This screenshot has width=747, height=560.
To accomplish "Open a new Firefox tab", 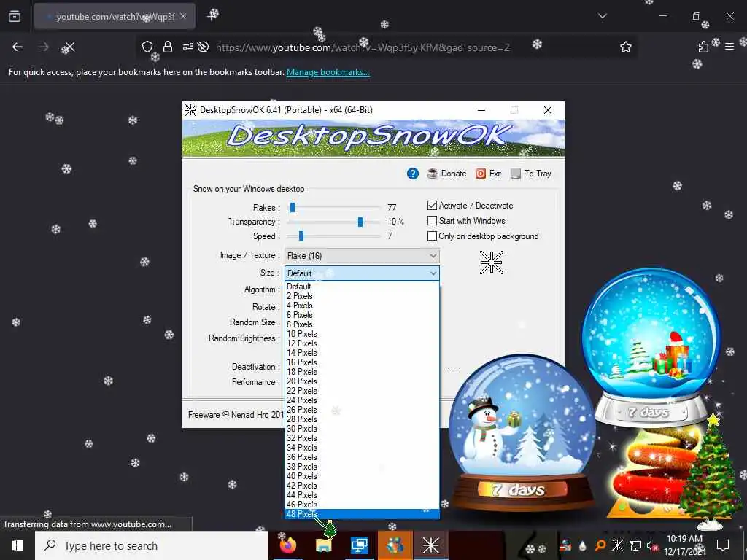I will pos(212,16).
